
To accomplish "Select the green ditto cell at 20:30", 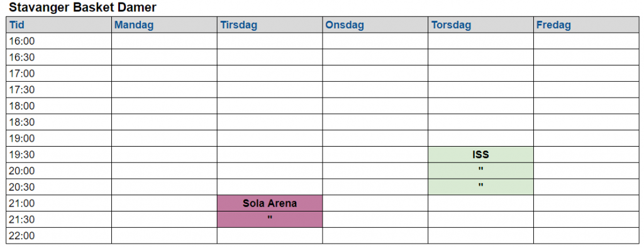I will tap(480, 187).
